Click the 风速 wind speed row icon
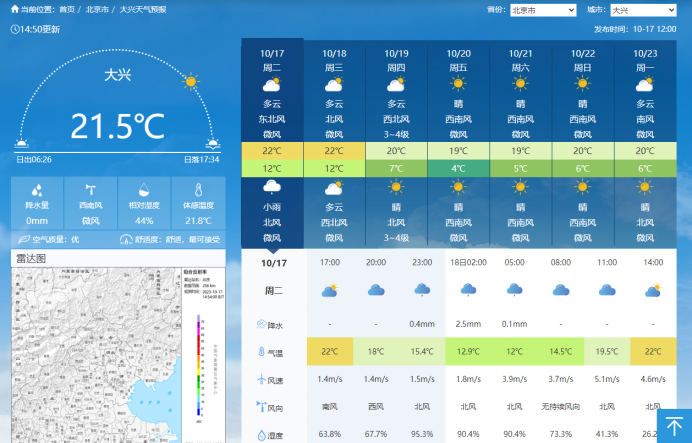692x443 pixels. (x=262, y=380)
